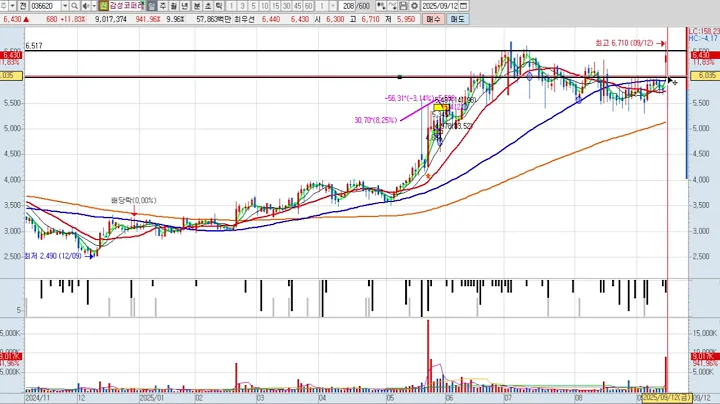The height and width of the screenshot is (404, 720).
Task: Click the yellow 6,035 price tag on right axis
Action: [x=705, y=75]
